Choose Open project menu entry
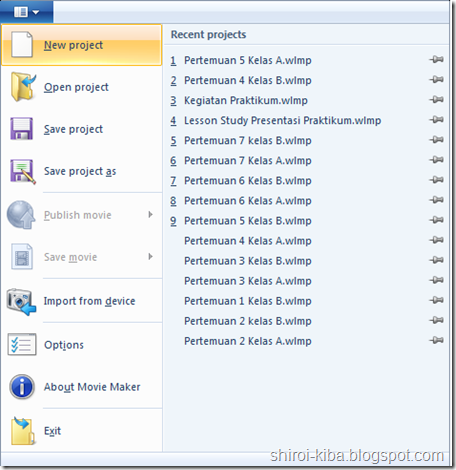 pos(82,87)
